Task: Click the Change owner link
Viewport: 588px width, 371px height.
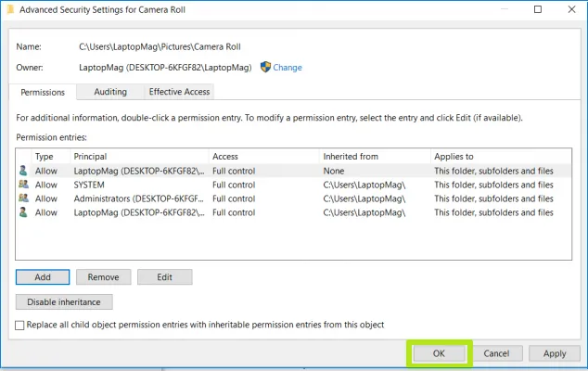Action: point(288,68)
